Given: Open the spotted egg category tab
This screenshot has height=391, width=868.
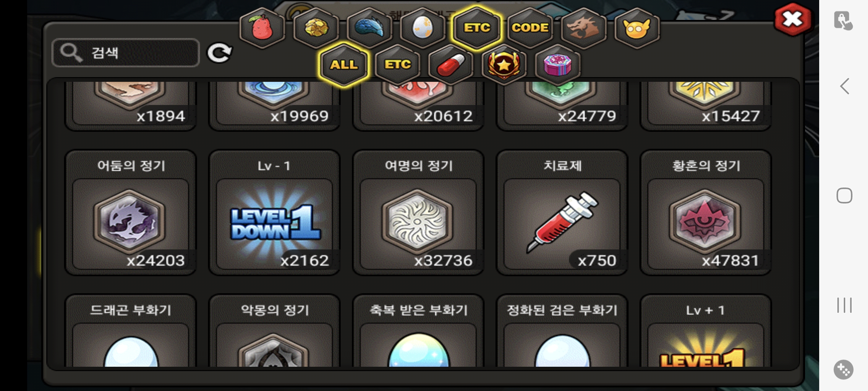Looking at the screenshot, I should point(422,28).
